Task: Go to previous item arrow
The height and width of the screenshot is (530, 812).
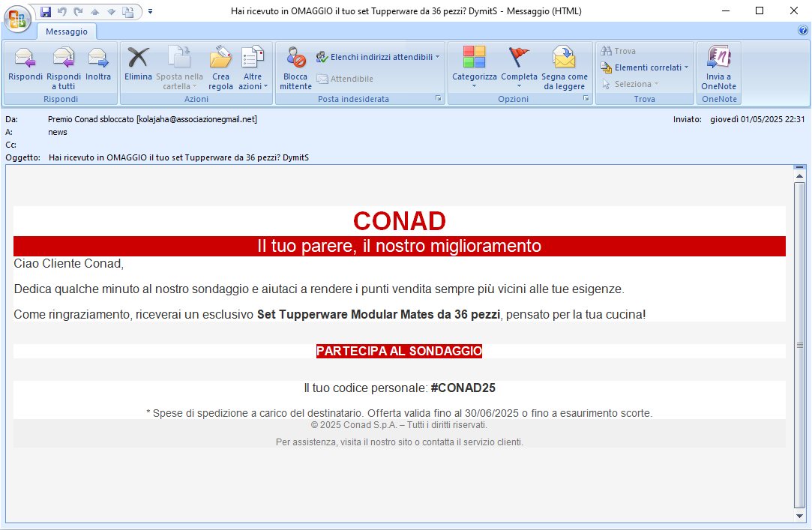Action: coord(94,11)
